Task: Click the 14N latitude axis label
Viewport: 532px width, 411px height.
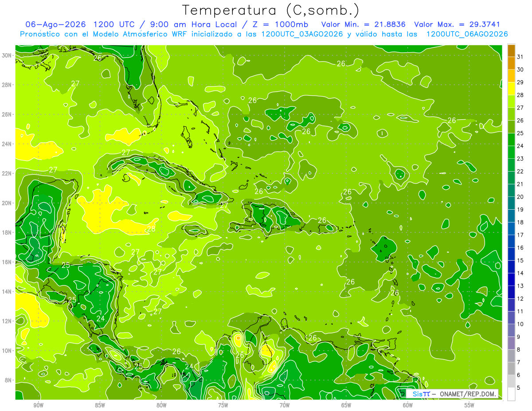Action: (8, 291)
